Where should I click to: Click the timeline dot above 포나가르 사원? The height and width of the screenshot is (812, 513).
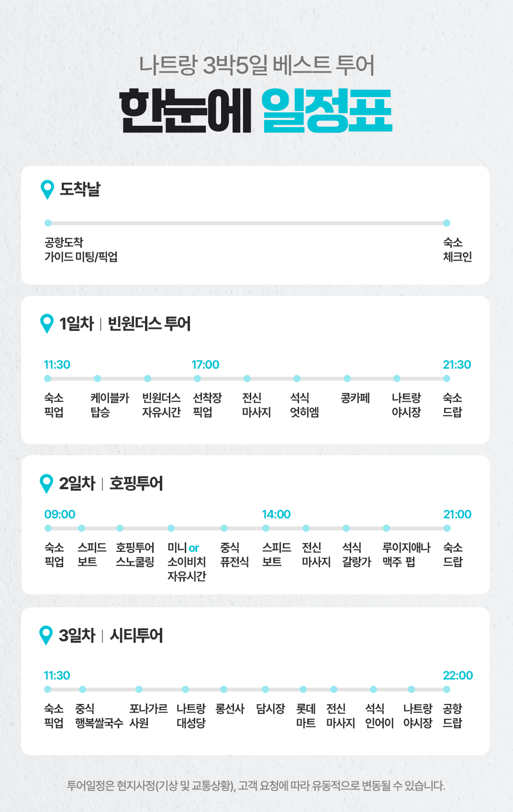pos(139,689)
